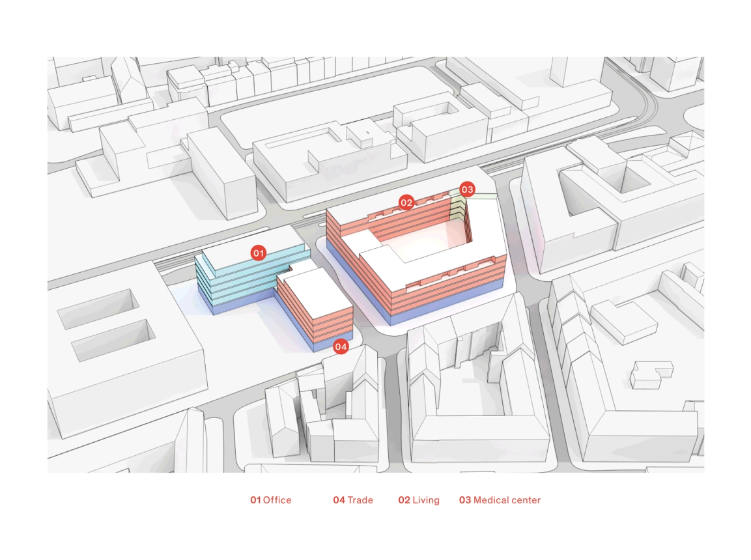Open the '03 Medical center' legend entry
Screen dimensions: 751x560
point(500,500)
